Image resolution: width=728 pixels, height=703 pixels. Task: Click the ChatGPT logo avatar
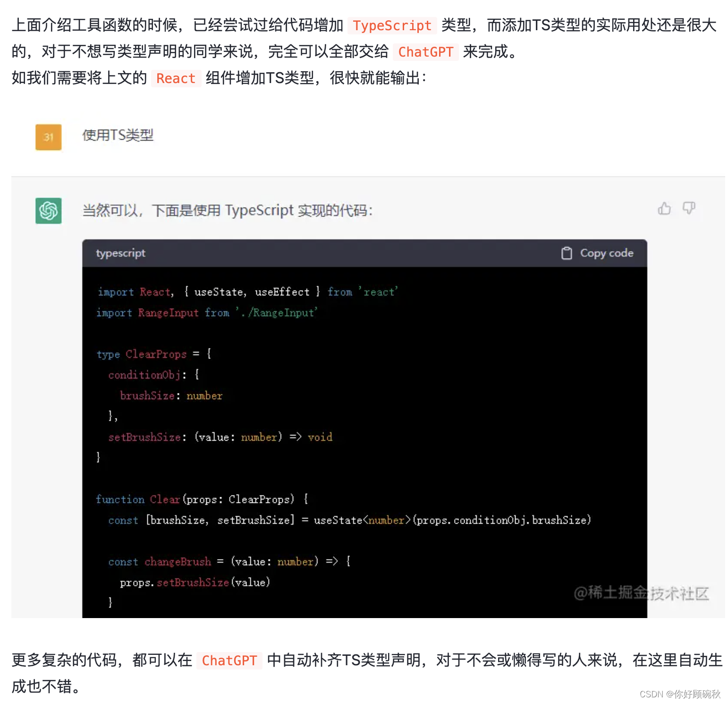pos(49,210)
